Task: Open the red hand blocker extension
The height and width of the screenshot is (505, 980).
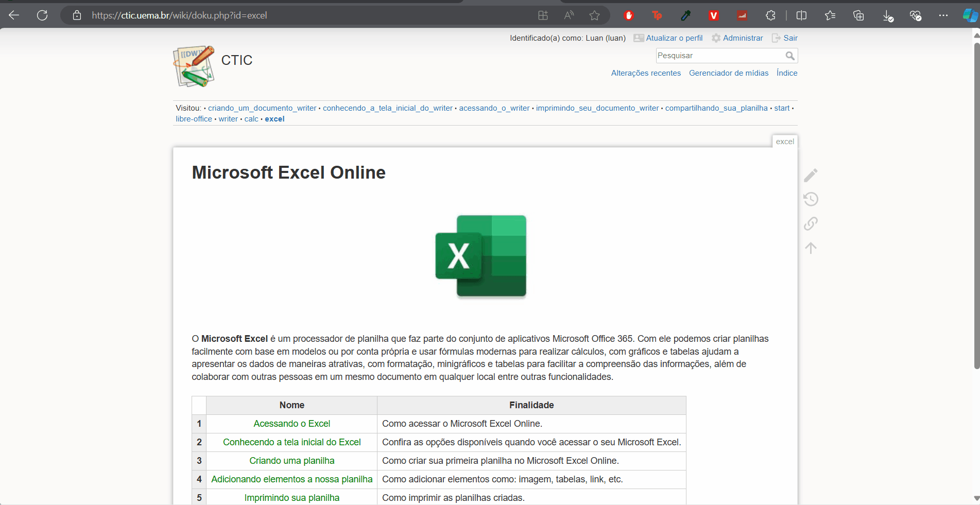Action: pyautogui.click(x=629, y=15)
